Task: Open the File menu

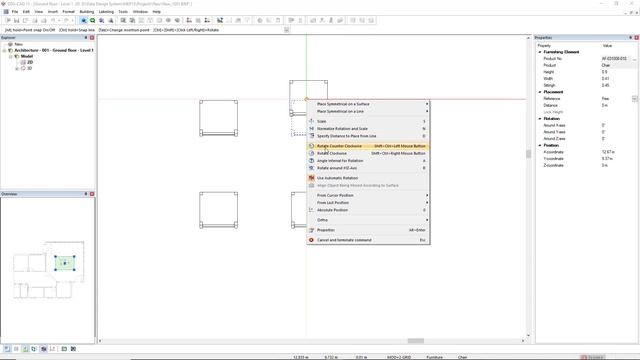Action: (x=15, y=11)
